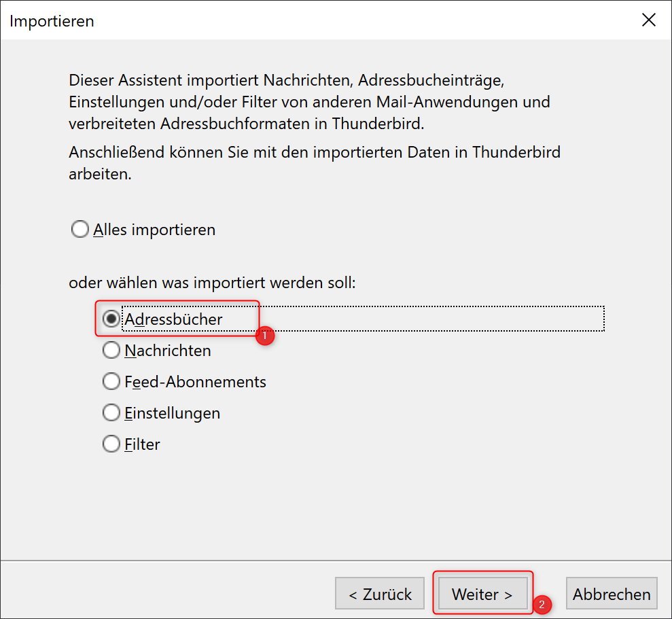
Task: Pick the Einstellungen radio circle
Action: (111, 413)
